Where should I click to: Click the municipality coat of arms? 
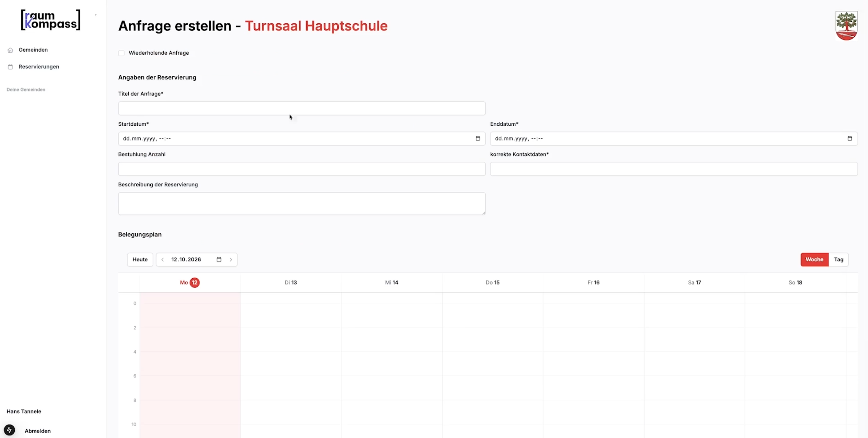846,26
